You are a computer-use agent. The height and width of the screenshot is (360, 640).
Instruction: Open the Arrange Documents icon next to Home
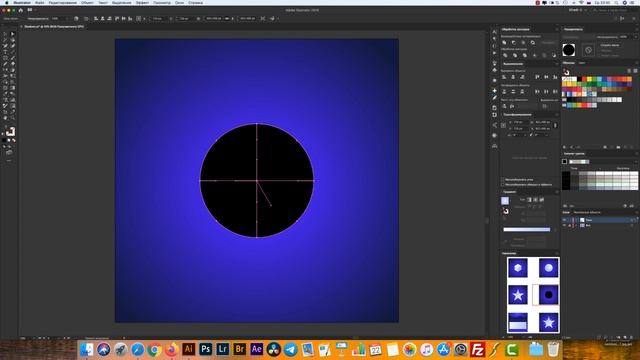(x=30, y=10)
